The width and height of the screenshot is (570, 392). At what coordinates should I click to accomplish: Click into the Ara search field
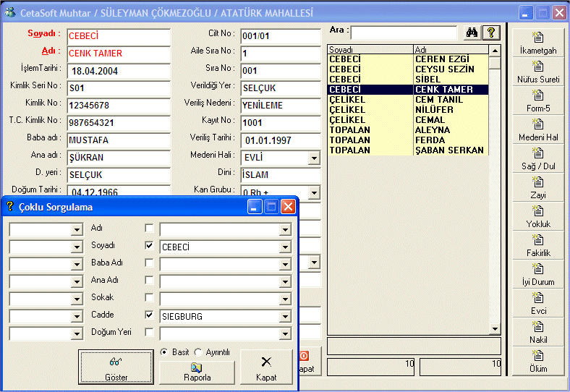point(404,33)
